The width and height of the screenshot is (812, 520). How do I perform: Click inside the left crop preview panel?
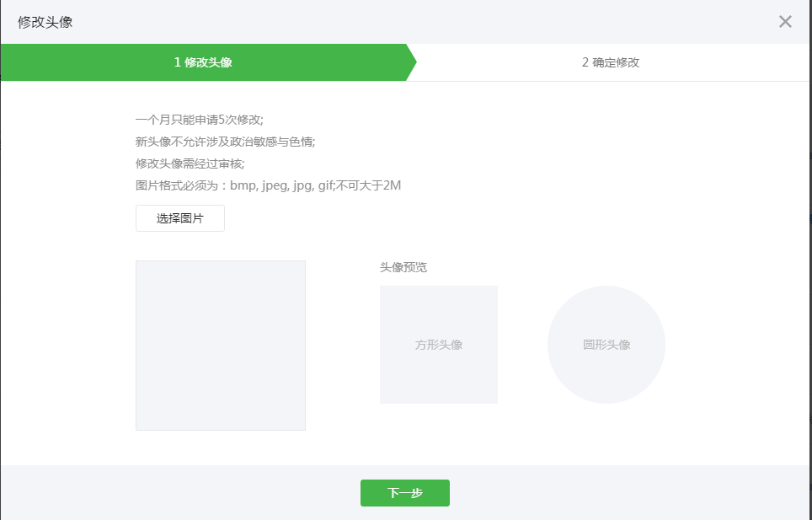pos(220,346)
